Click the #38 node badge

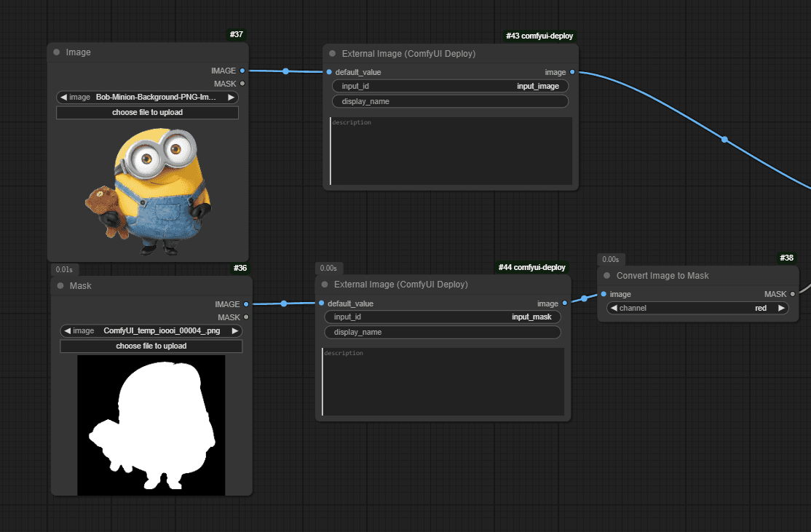[787, 258]
